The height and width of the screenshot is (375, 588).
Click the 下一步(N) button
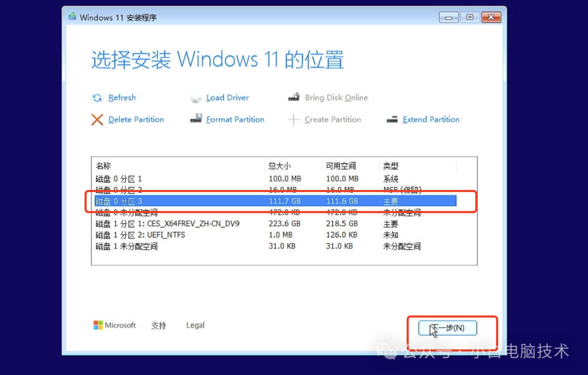448,328
